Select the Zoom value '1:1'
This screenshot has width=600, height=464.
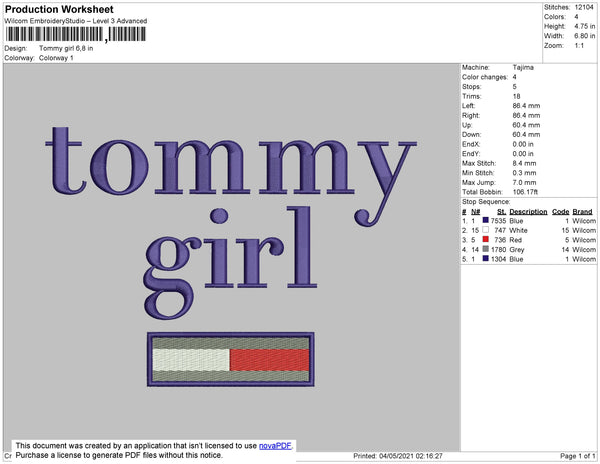pyautogui.click(x=579, y=46)
